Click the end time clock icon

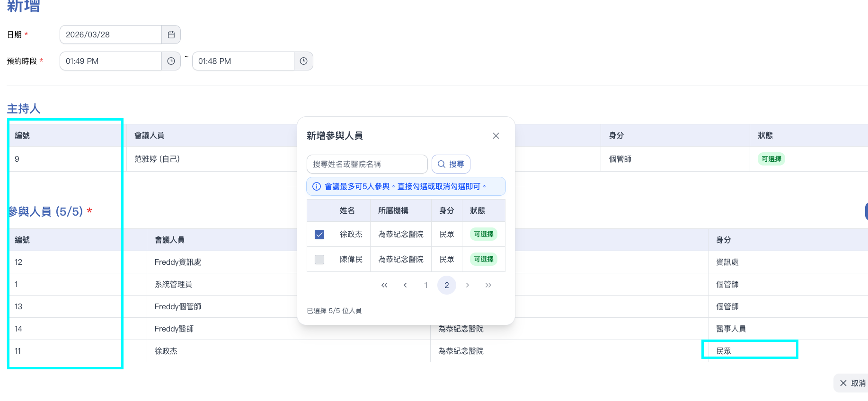click(304, 61)
